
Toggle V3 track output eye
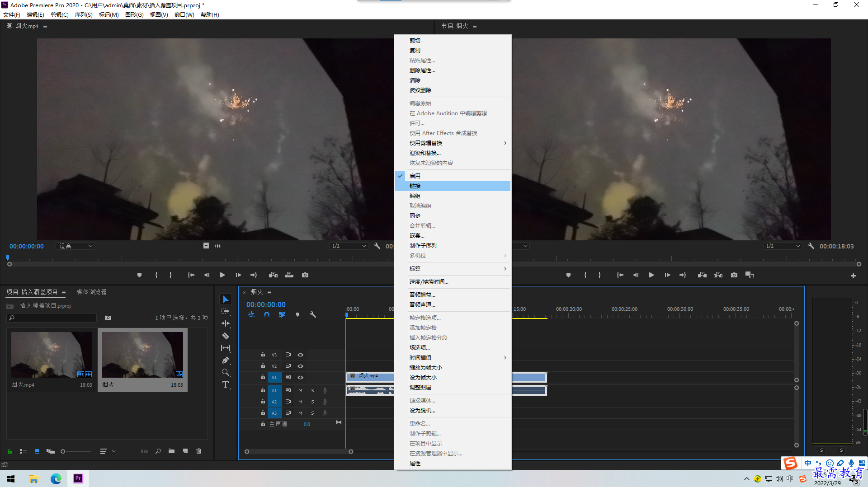(300, 355)
